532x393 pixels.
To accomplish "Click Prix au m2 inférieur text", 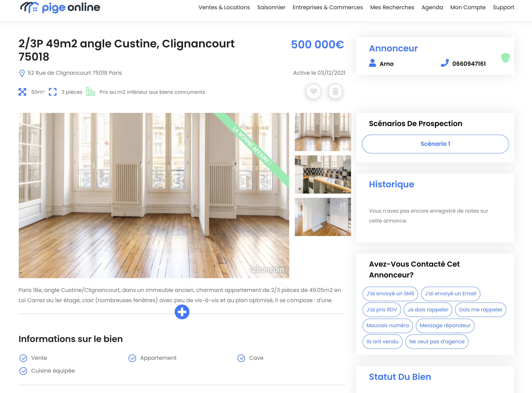I will [x=152, y=92].
